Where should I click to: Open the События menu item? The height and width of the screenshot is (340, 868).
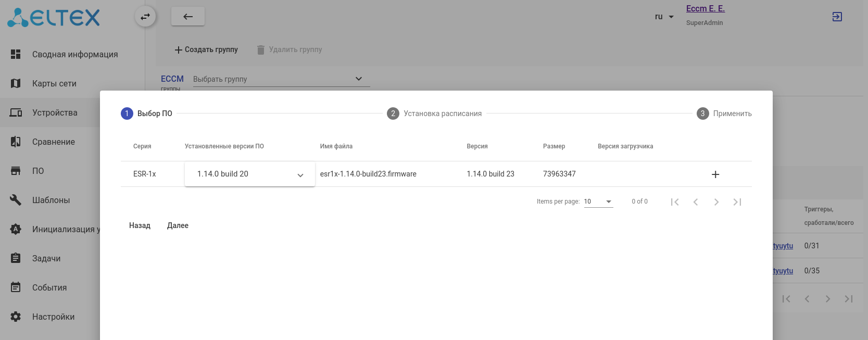[49, 287]
